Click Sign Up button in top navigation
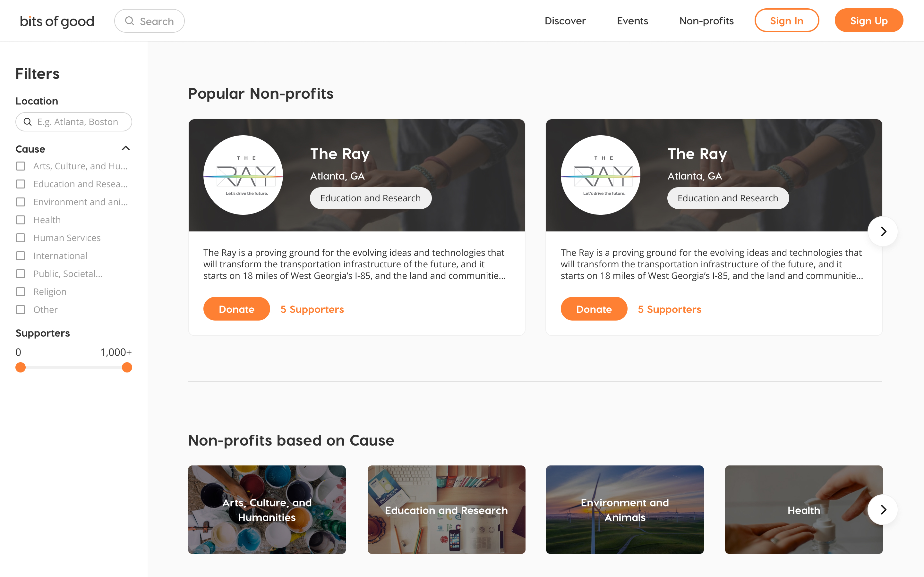924x577 pixels. point(869,21)
